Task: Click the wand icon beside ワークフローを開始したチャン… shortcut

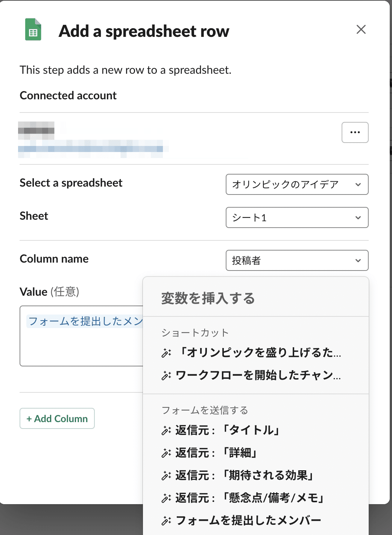Action: coord(165,375)
